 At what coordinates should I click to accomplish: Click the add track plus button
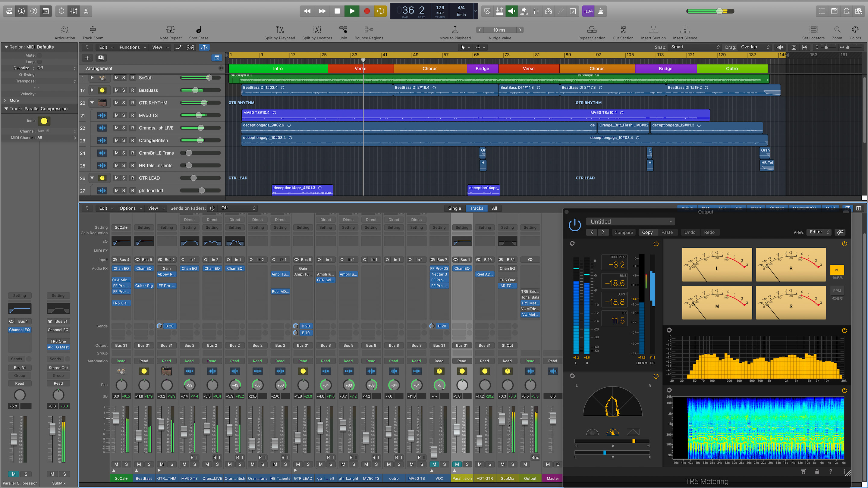tap(87, 58)
